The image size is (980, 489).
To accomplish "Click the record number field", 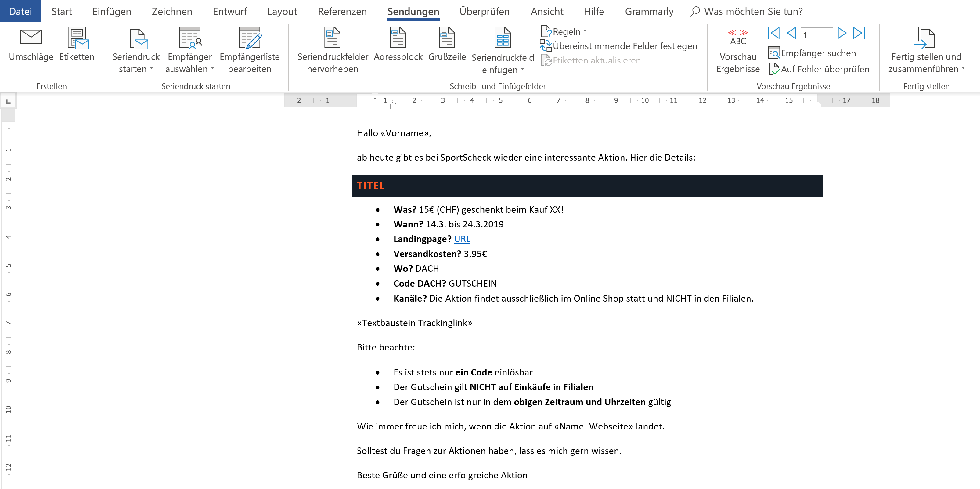I will click(x=816, y=34).
